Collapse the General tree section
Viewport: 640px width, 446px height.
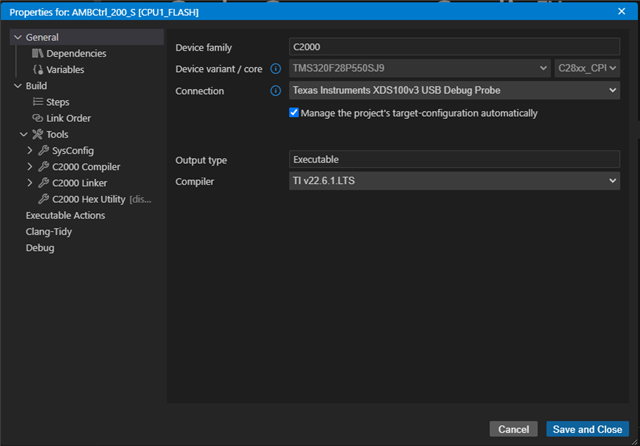click(x=18, y=37)
